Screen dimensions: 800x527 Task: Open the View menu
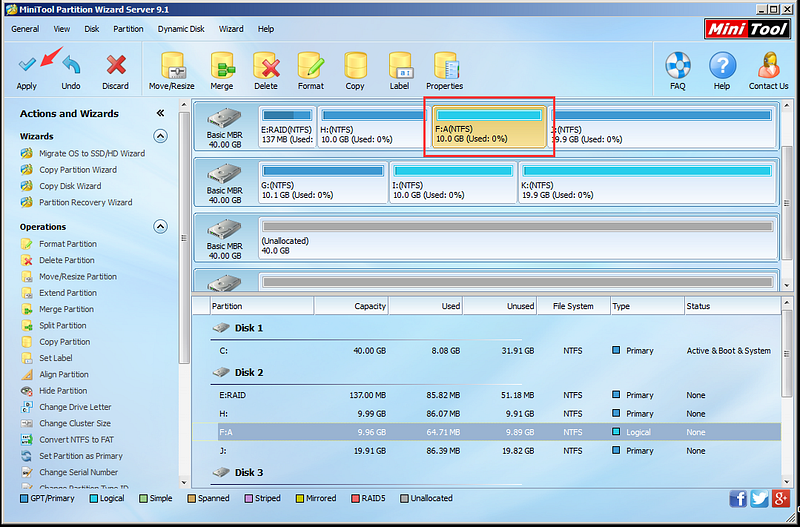click(62, 29)
